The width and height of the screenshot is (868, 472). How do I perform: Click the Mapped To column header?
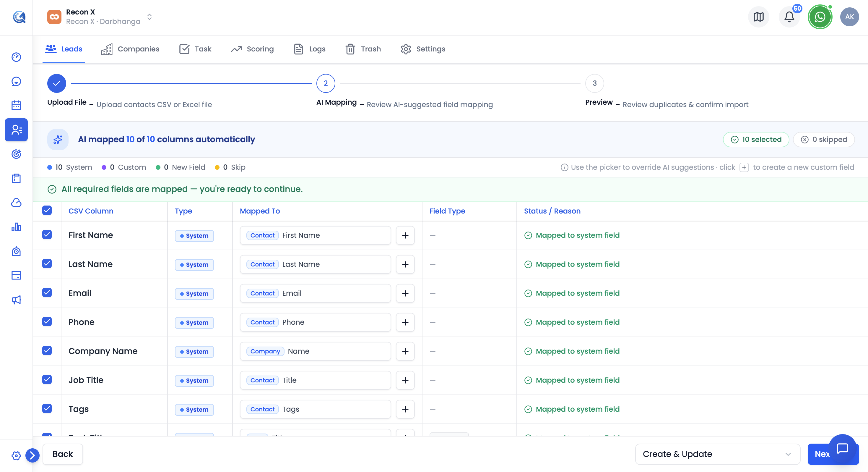pyautogui.click(x=260, y=211)
